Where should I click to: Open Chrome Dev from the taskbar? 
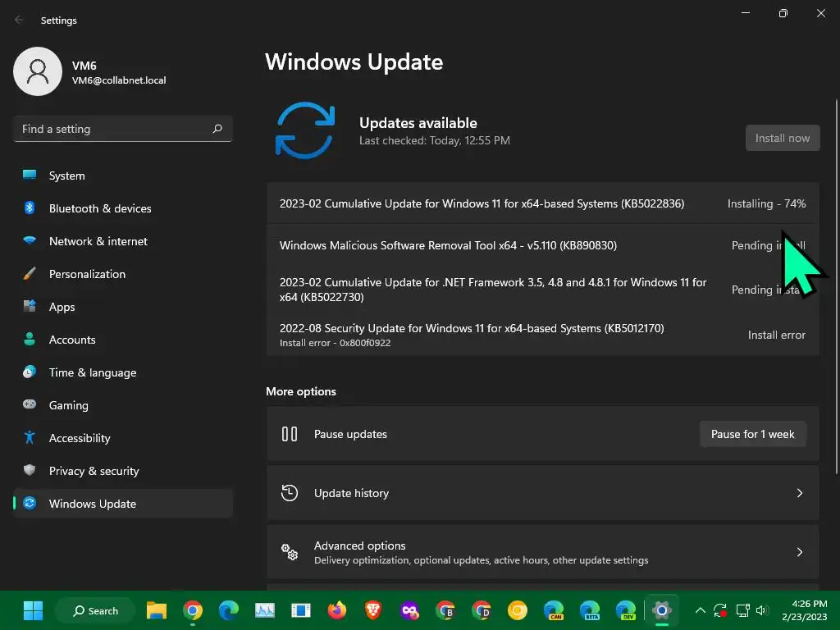coord(481,610)
